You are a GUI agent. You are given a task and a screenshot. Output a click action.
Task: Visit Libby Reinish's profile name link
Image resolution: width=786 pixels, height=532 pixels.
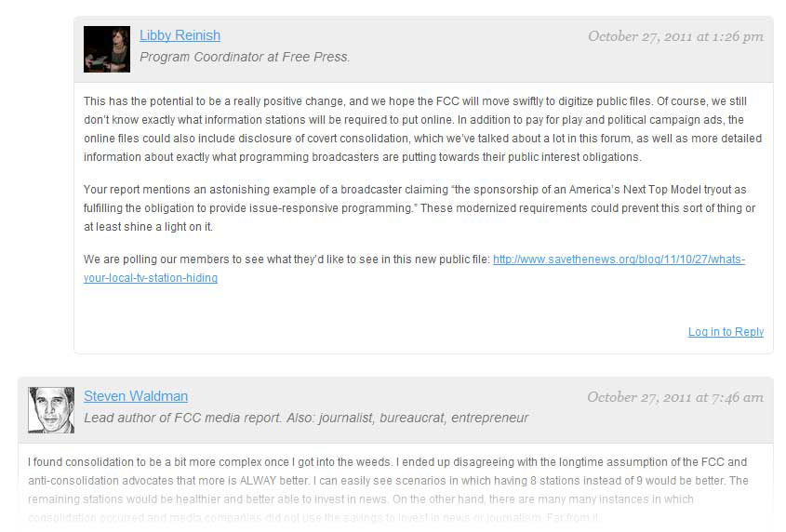180,35
